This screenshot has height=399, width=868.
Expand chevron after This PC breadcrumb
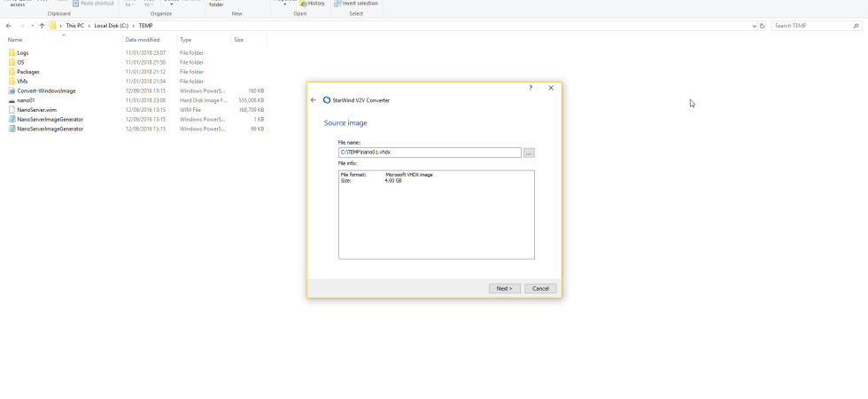pyautogui.click(x=89, y=26)
